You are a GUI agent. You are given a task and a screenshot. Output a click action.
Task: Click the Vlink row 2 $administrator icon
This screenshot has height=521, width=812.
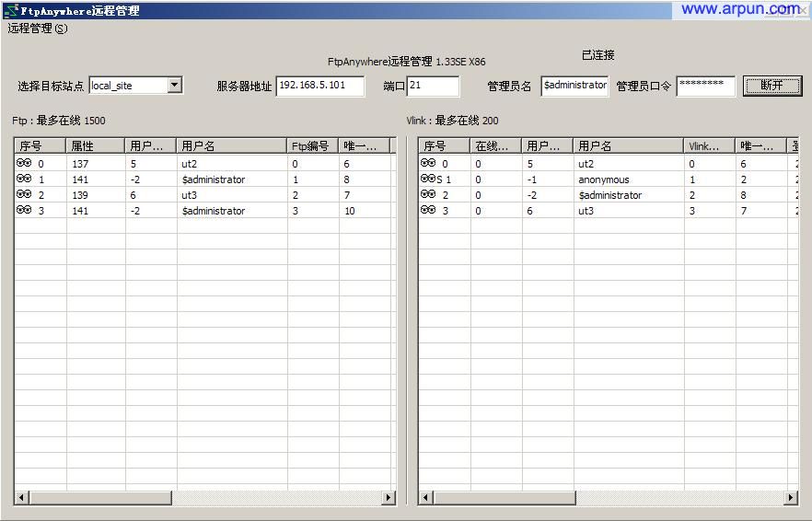[428, 194]
